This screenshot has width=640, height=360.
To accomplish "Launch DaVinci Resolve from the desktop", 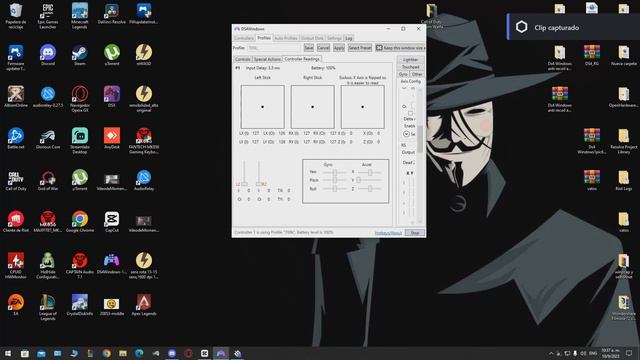I will pyautogui.click(x=111, y=14).
